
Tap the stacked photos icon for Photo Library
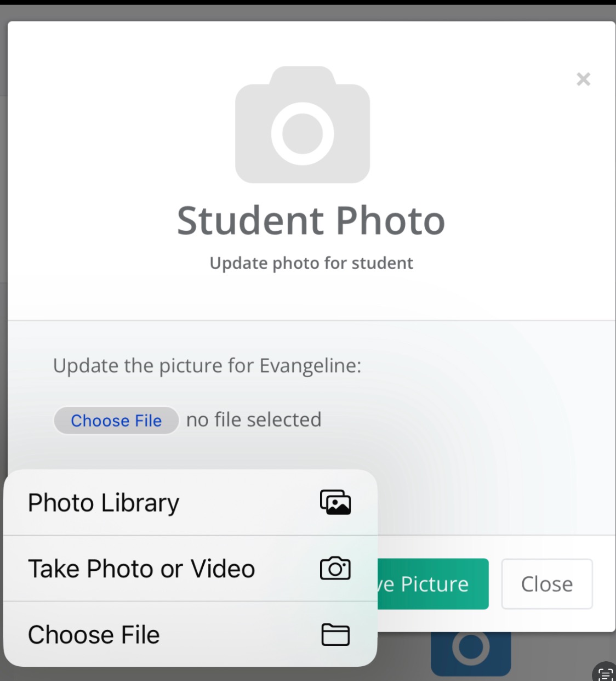tap(335, 502)
